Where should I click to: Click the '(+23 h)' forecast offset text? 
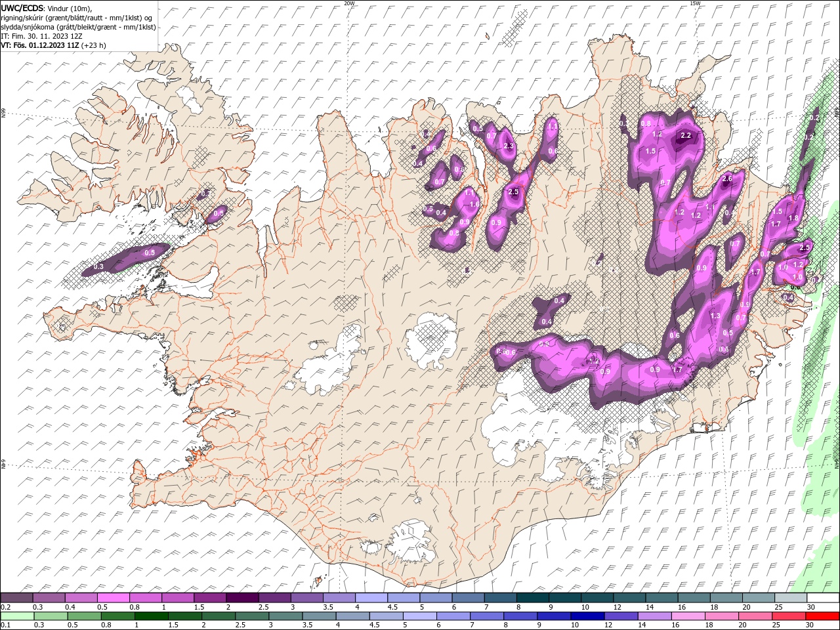click(93, 45)
